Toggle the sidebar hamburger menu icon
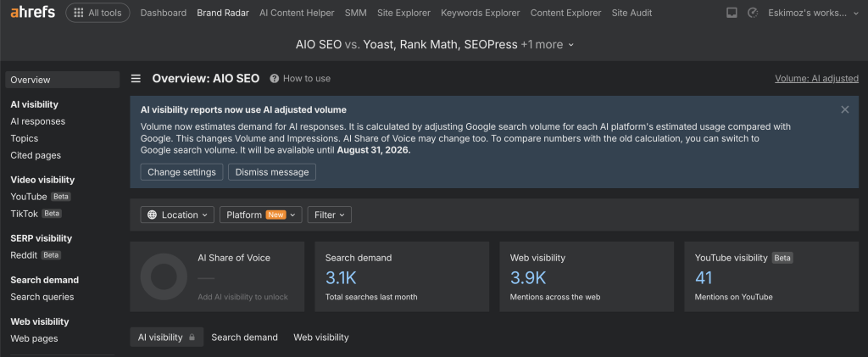This screenshot has height=357, width=868. (x=136, y=79)
